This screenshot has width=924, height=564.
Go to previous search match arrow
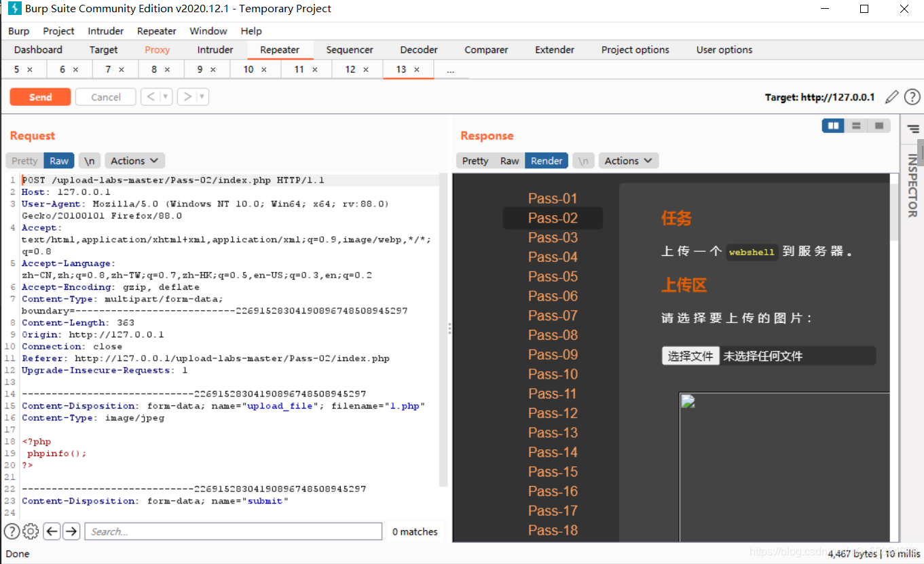(x=52, y=531)
